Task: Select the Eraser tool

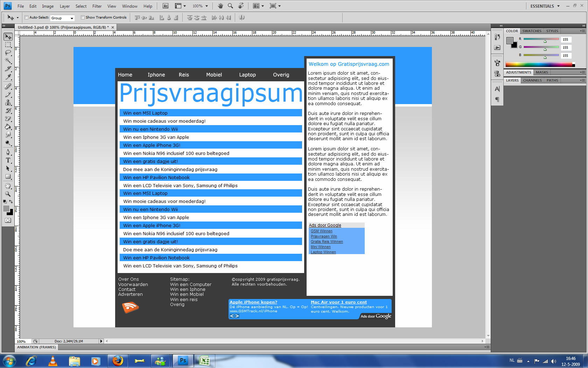Action: coord(8,119)
